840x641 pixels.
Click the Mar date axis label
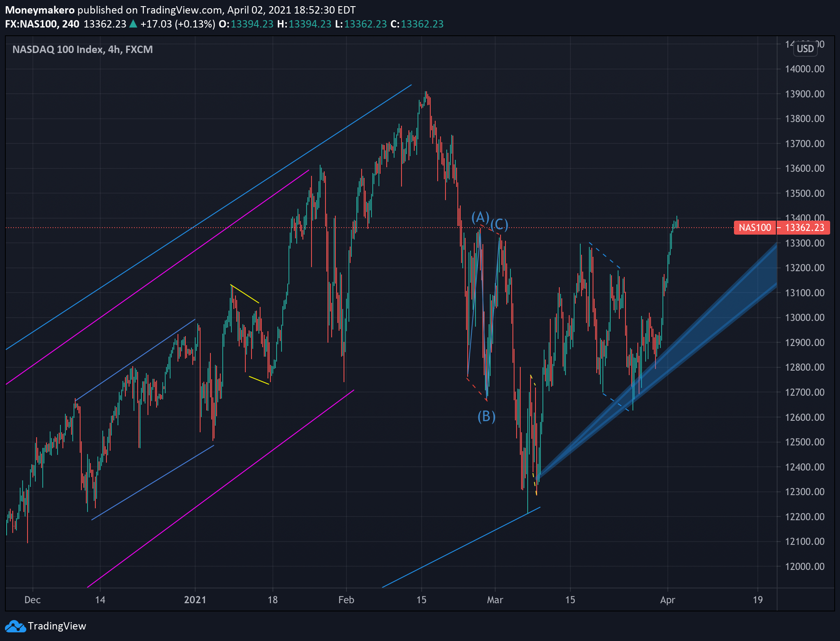point(495,600)
